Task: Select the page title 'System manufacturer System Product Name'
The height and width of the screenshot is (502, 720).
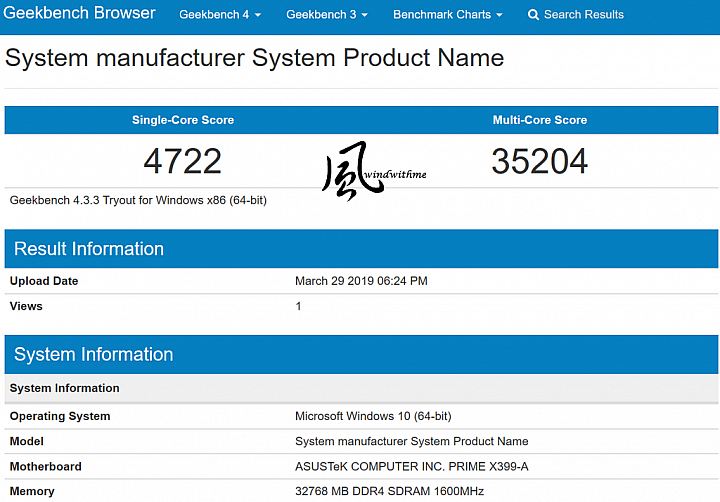Action: tap(254, 58)
